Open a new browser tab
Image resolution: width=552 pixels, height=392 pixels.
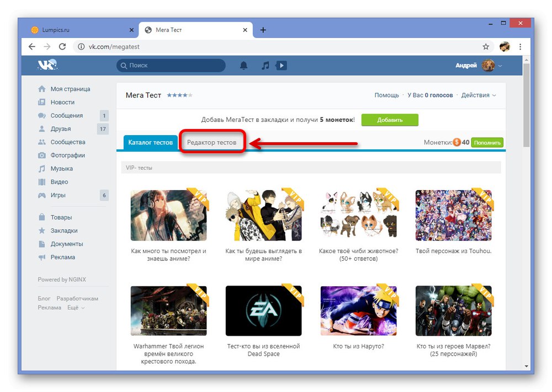[263, 30]
